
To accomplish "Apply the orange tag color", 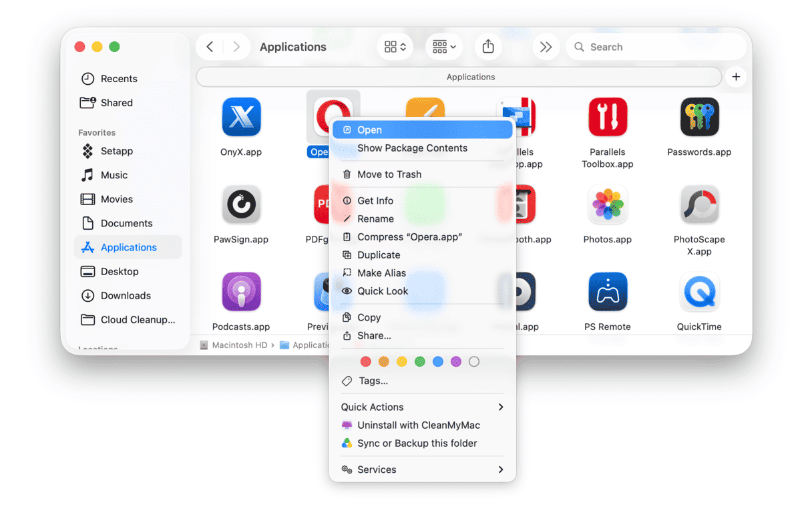I will click(x=383, y=361).
